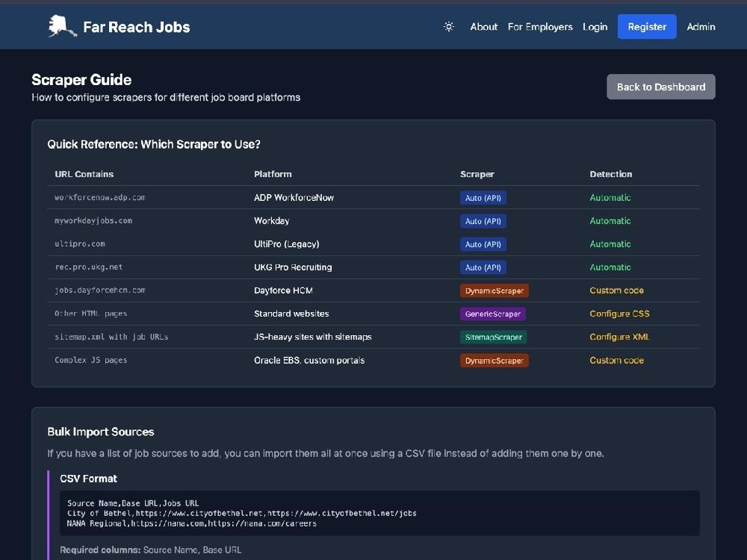Select the Platform column header
The image size is (747, 560).
273,174
